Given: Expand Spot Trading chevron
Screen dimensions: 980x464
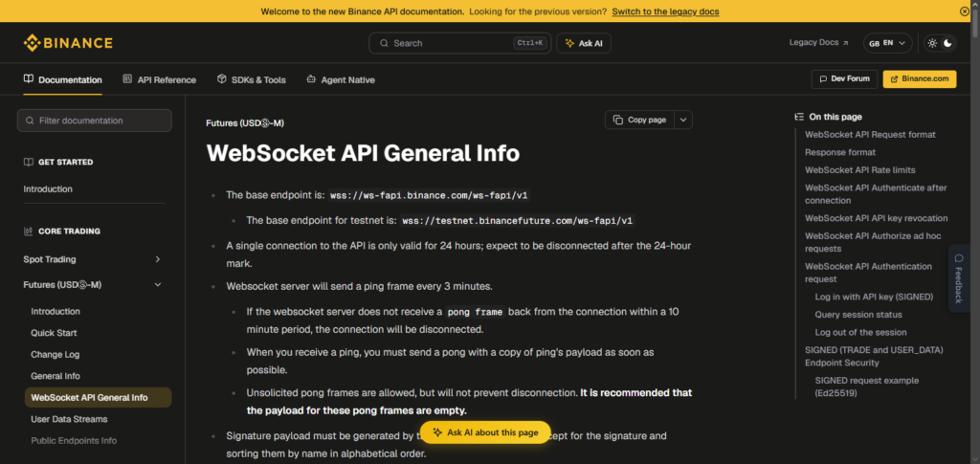Looking at the screenshot, I should coord(158,259).
